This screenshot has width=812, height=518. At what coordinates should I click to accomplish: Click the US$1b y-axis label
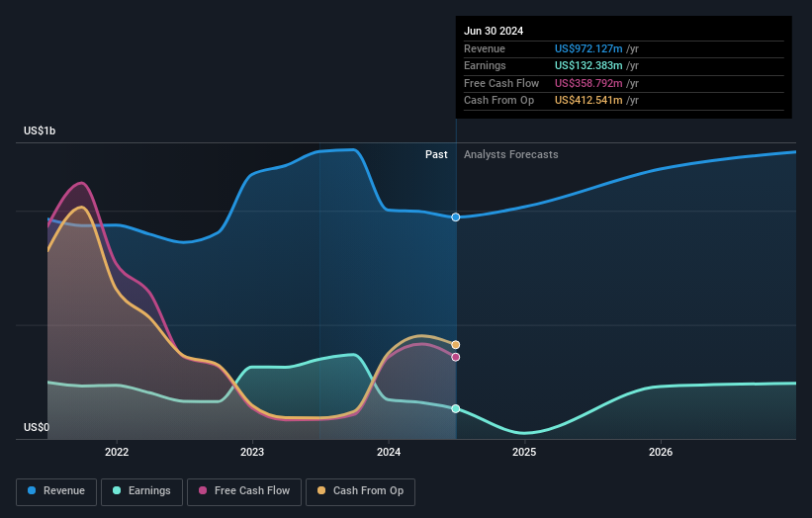click(x=40, y=130)
